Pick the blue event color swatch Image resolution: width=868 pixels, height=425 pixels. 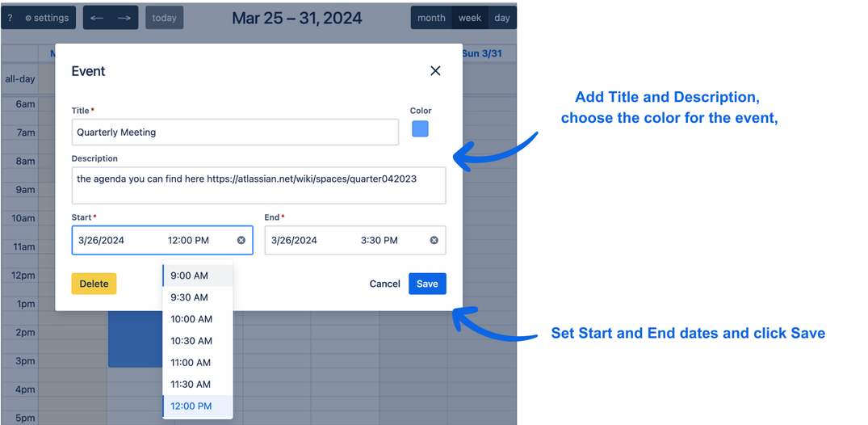pos(420,129)
